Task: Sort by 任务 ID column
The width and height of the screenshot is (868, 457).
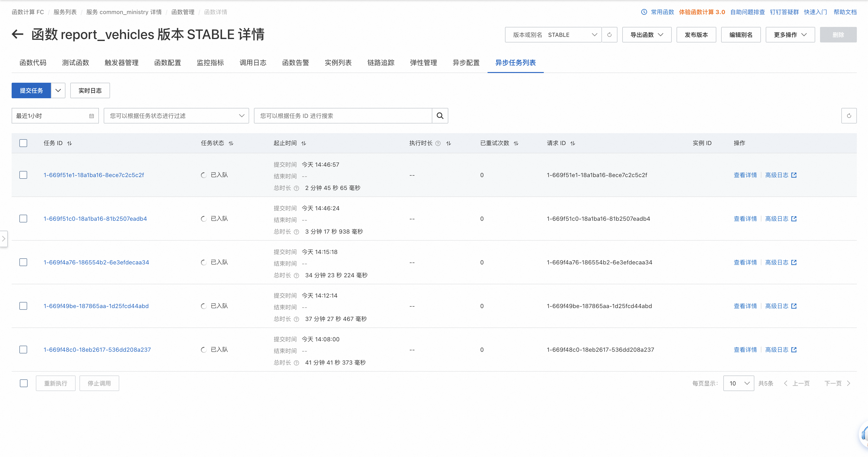Action: point(69,143)
